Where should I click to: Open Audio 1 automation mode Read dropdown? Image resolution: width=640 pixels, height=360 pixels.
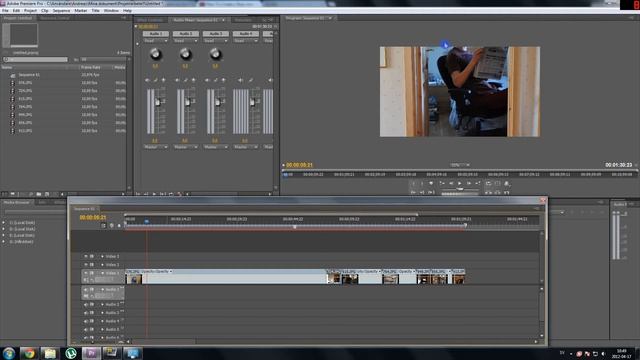point(156,41)
